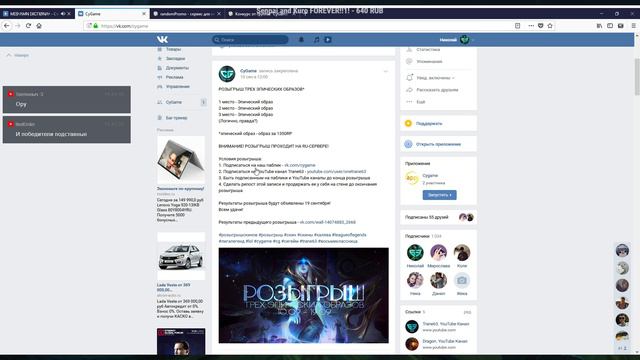This screenshot has width=640, height=360.
Task: Mute the first tab via speaker icon
Action: [x=63, y=14]
